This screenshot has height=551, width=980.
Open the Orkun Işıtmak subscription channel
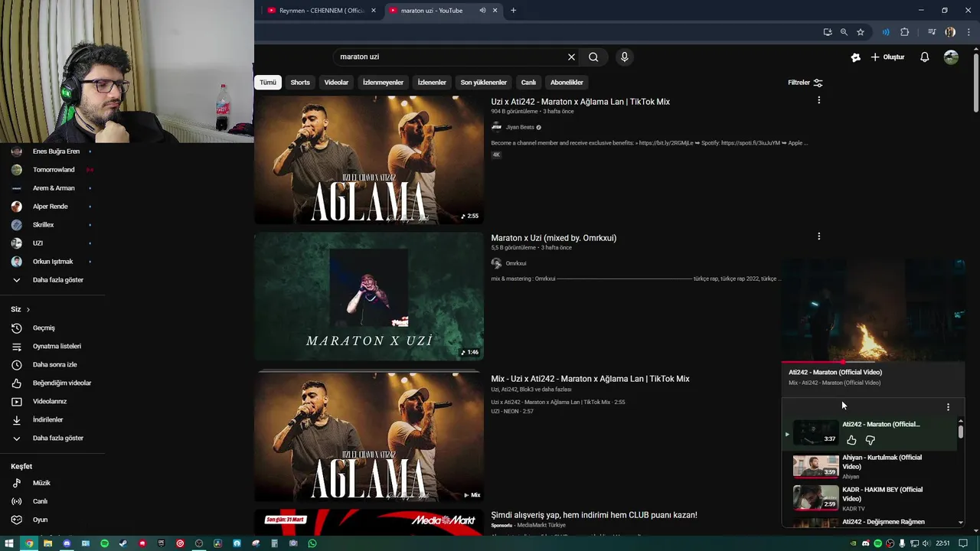(x=52, y=262)
